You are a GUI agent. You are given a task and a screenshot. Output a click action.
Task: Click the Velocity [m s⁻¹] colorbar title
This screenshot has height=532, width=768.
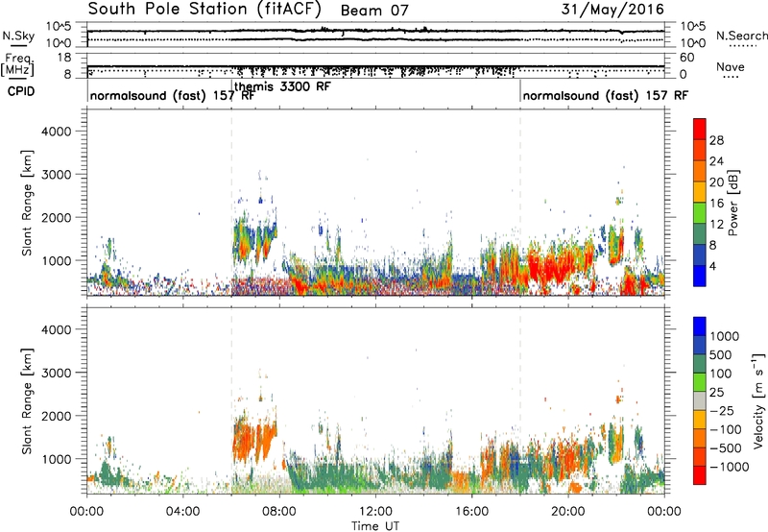758,400
